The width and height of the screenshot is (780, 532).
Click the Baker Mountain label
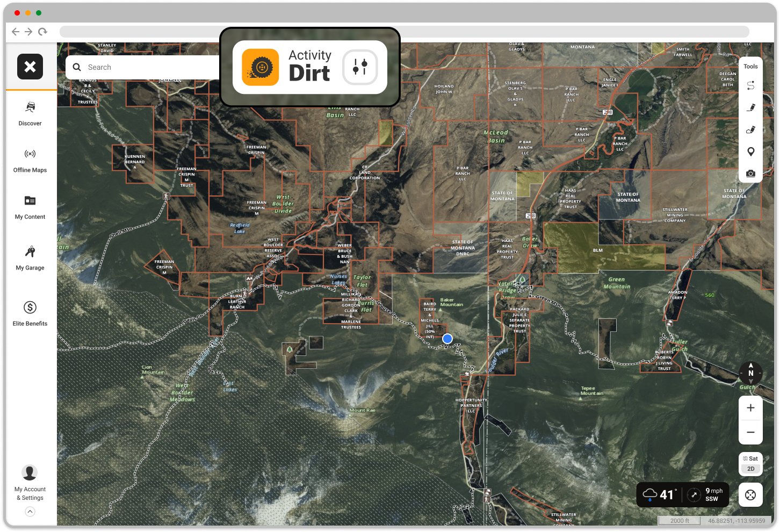(451, 302)
